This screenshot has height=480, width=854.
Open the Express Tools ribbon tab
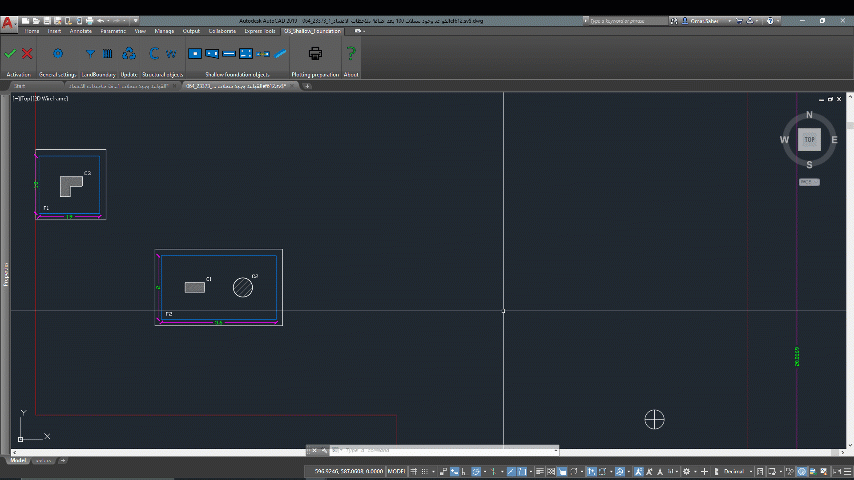[x=260, y=31]
